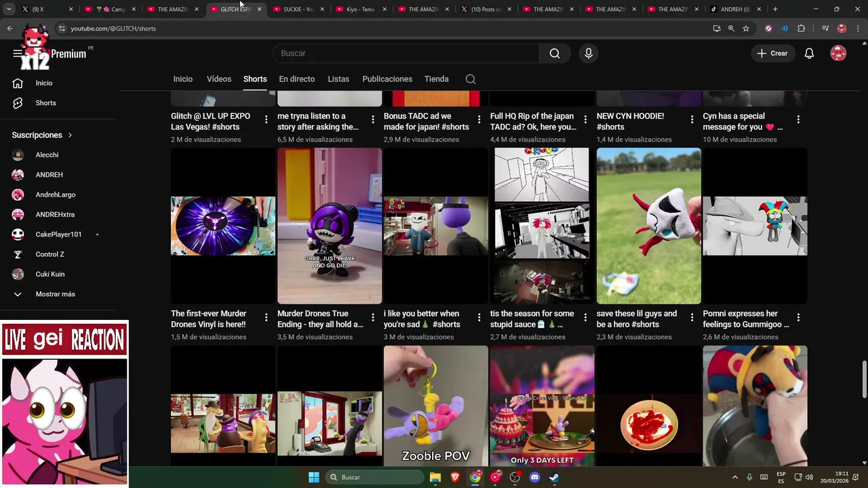The height and width of the screenshot is (488, 868).
Task: Open options for Murder Drones True Ending
Action: (x=372, y=317)
